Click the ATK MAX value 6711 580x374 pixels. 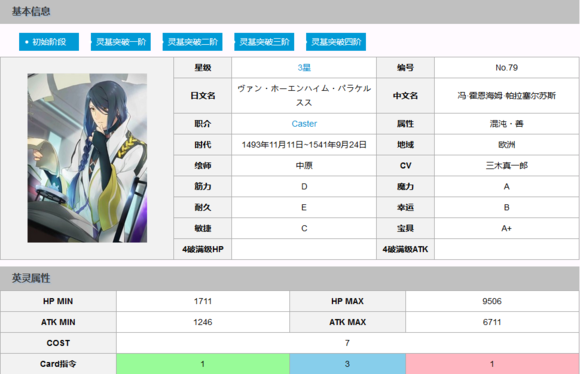pyautogui.click(x=492, y=322)
